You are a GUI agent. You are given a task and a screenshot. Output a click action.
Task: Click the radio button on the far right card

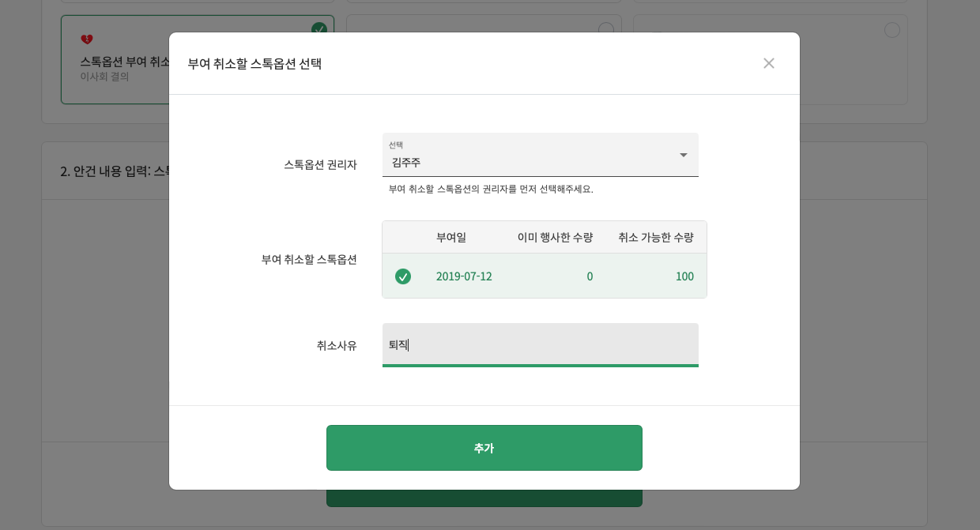892,29
